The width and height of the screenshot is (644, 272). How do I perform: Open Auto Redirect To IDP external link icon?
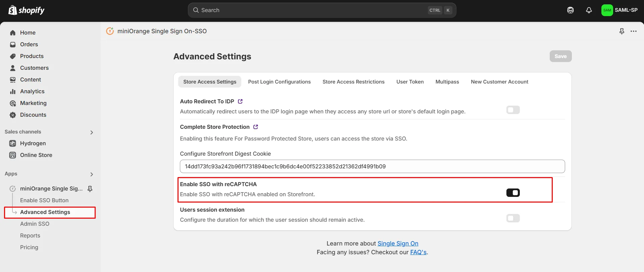[x=240, y=101]
